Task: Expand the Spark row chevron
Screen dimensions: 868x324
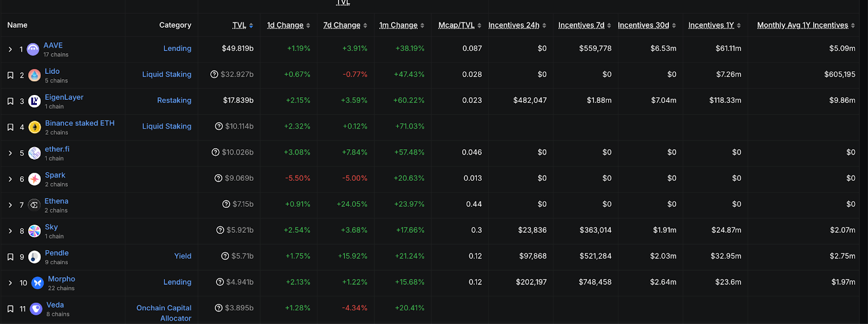Action: [x=10, y=179]
